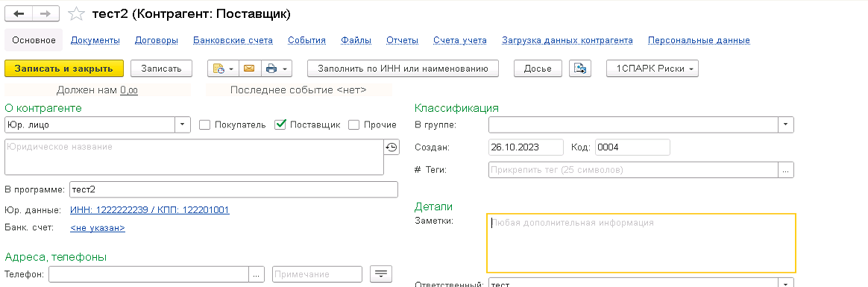Focus the Заметки notes text area
The image size is (868, 287).
pyautogui.click(x=641, y=243)
